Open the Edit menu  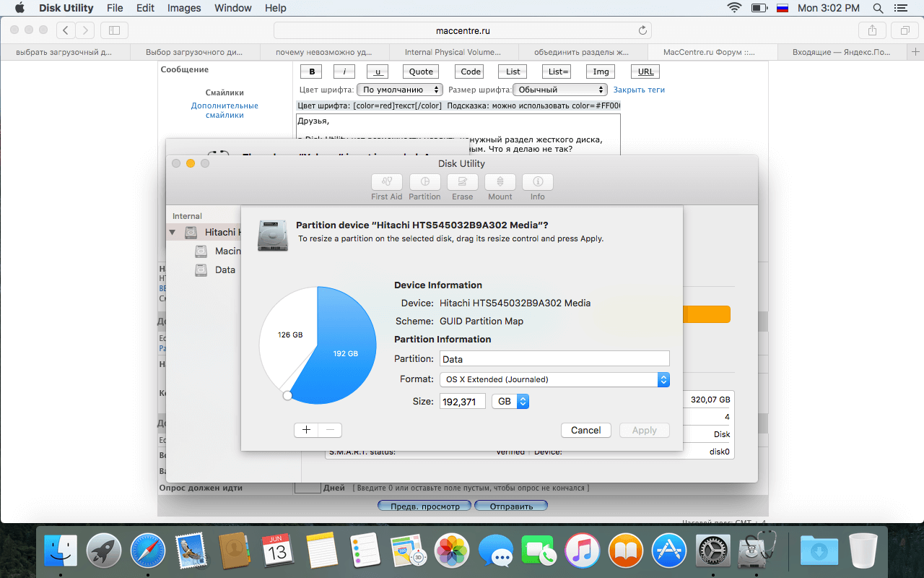pyautogui.click(x=145, y=8)
